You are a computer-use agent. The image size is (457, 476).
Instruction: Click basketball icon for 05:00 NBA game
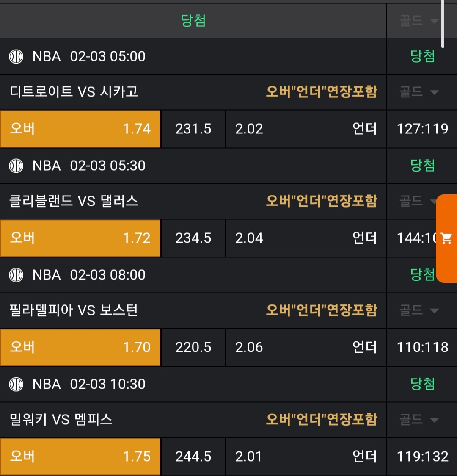coord(16,56)
